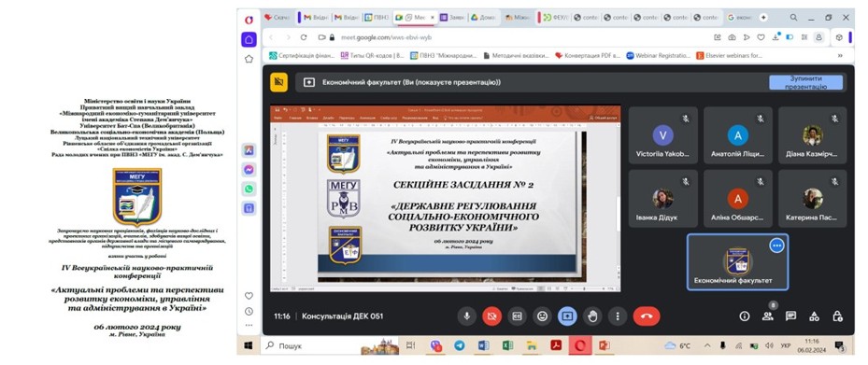This screenshot has width=868, height=365.
Task: Leave the call with red hang-up button
Action: point(647,316)
